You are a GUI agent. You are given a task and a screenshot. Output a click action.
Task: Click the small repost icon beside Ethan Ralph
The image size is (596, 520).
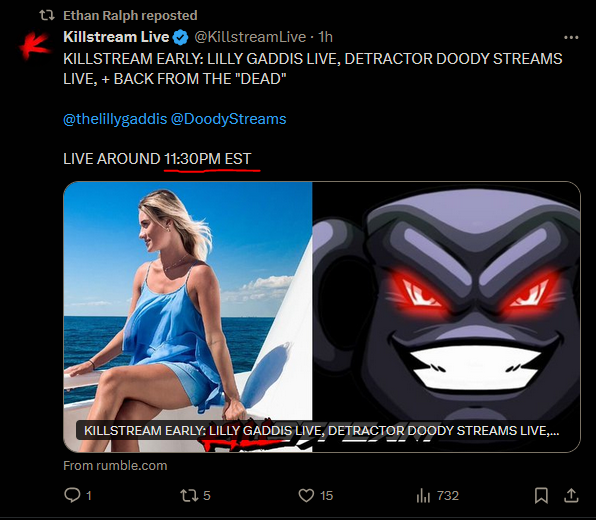pyautogui.click(x=47, y=15)
